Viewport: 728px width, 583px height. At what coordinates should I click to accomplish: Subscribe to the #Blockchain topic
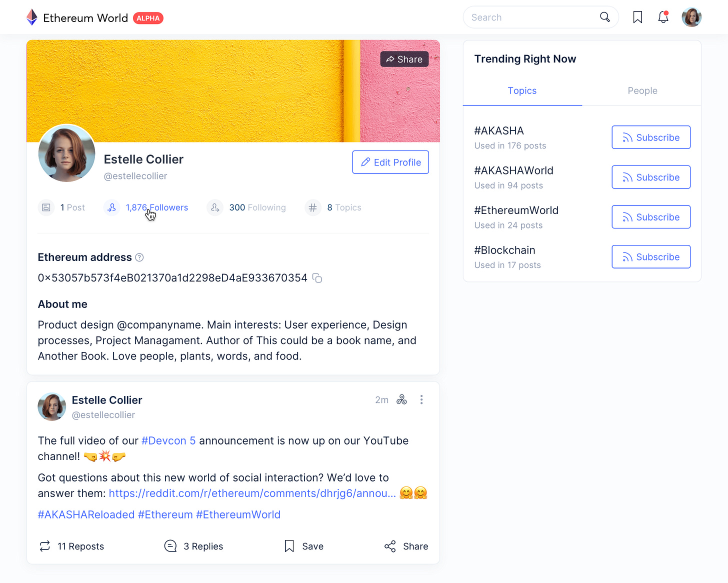click(x=651, y=257)
